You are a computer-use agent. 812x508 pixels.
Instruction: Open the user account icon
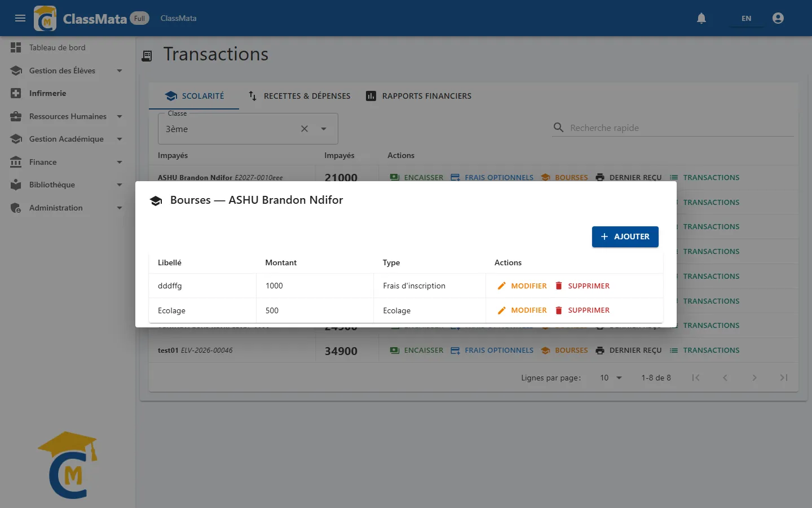778,18
